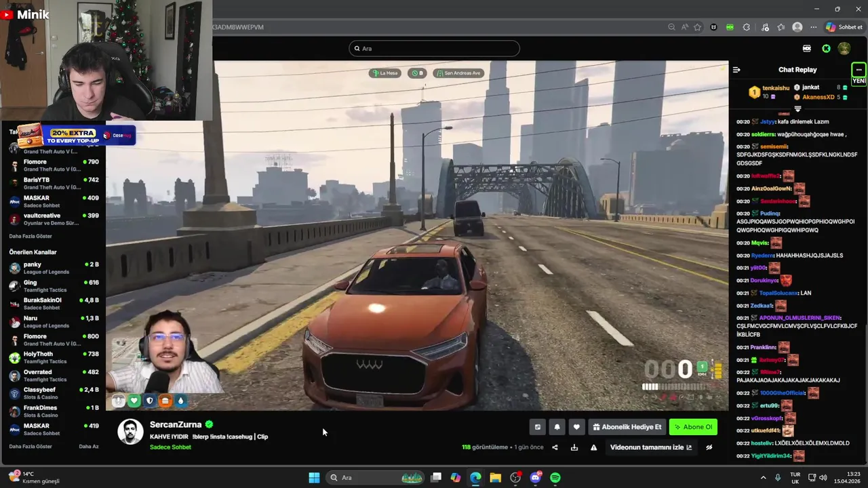Open HolyThoth channel in sidebar
The image size is (868, 488).
53,357
